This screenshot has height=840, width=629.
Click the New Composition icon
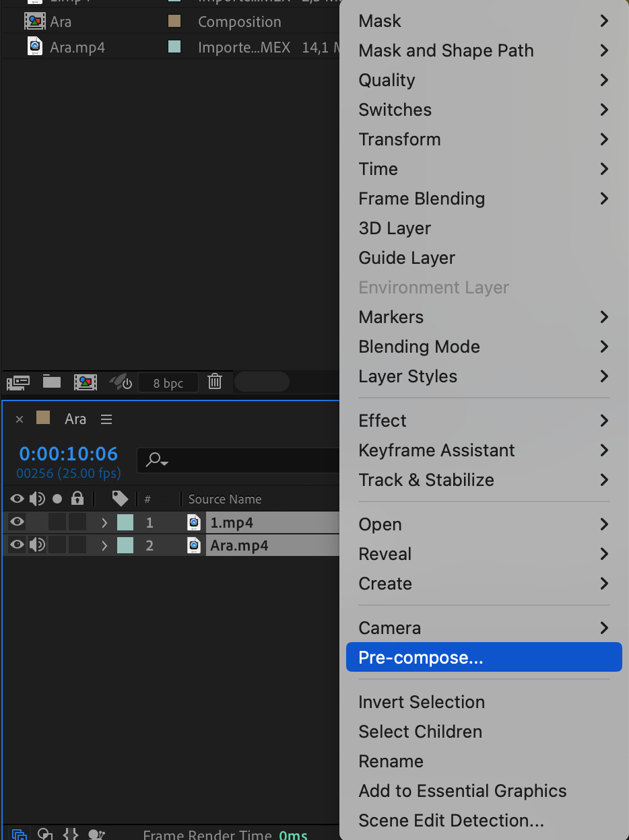point(86,382)
